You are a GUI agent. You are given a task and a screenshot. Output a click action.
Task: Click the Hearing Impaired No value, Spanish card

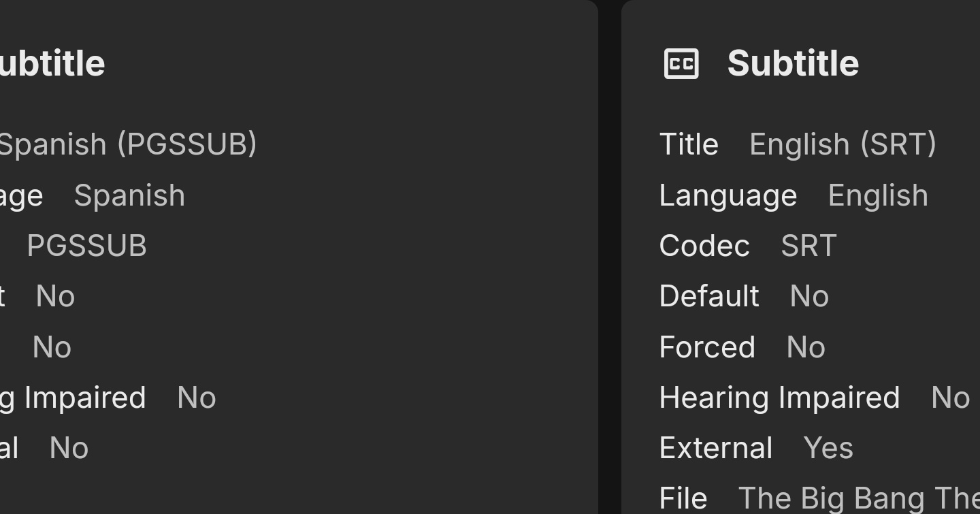point(197,398)
